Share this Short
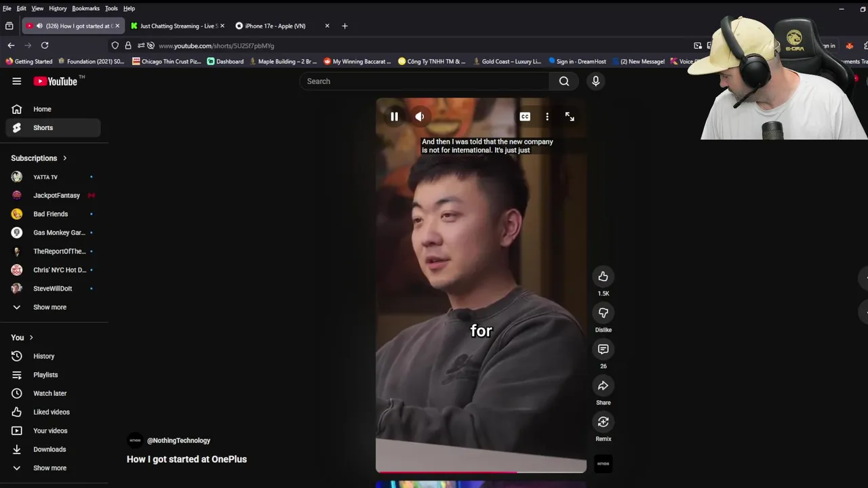This screenshot has width=868, height=488. 603,386
